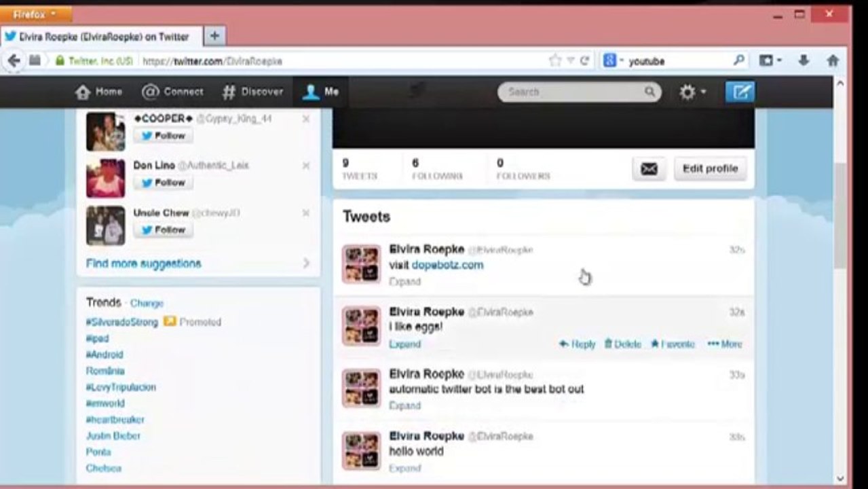
Task: Open Don Lino's profile picture thumbnail
Action: point(105,178)
